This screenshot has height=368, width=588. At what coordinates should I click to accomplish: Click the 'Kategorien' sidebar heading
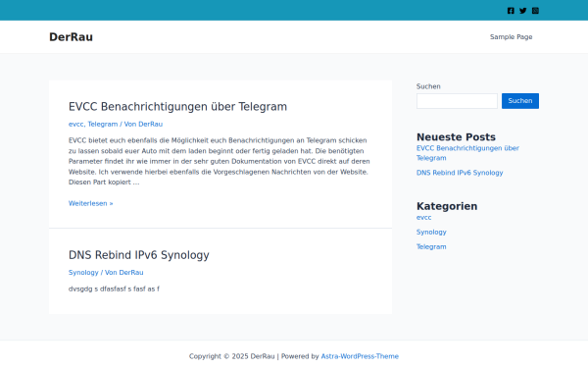point(447,206)
